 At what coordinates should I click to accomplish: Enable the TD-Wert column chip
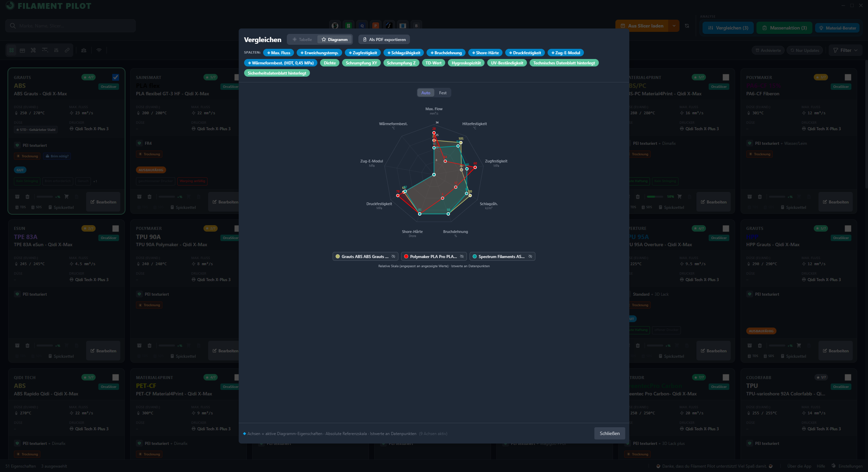click(433, 63)
